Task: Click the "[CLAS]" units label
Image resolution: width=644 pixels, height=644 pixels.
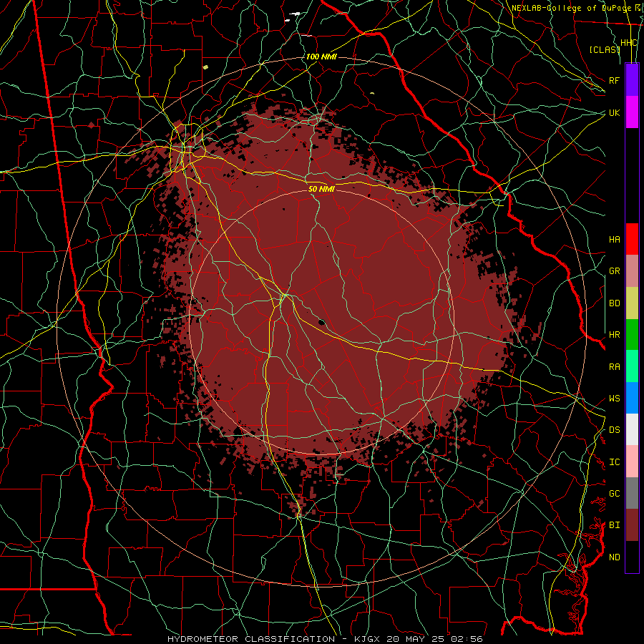Action: [605, 49]
